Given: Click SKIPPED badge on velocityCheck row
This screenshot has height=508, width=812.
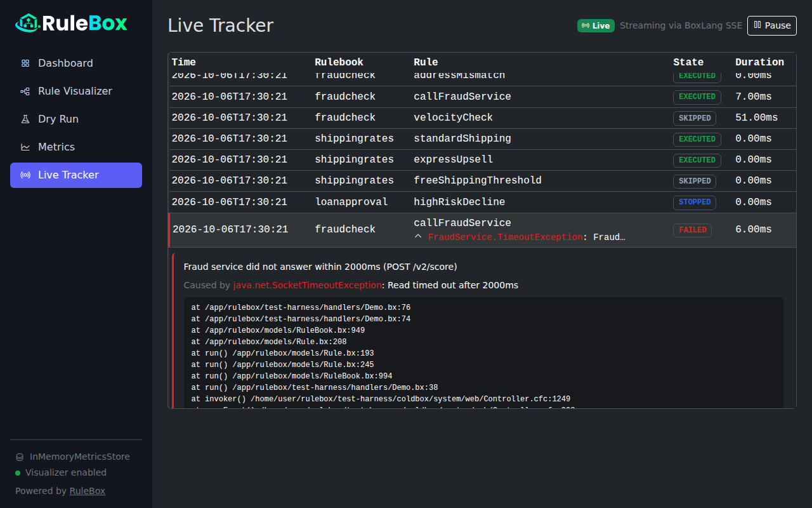Looking at the screenshot, I should [695, 118].
